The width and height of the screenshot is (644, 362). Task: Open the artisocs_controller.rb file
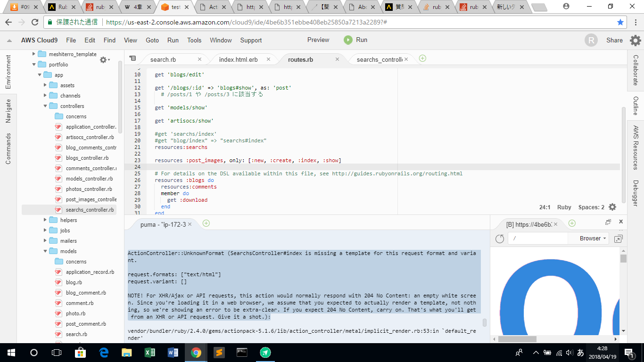(90, 137)
